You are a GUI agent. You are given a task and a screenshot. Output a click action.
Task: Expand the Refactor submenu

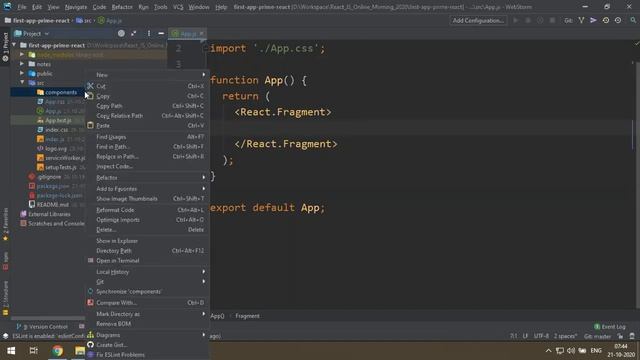pyautogui.click(x=147, y=178)
